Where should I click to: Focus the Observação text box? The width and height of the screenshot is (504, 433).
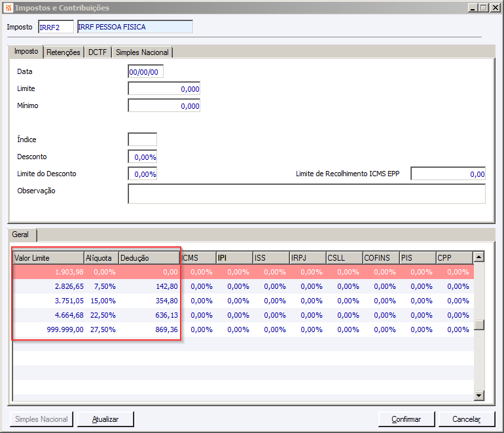[x=306, y=194]
